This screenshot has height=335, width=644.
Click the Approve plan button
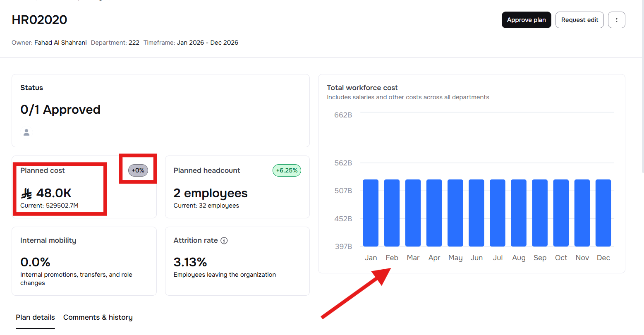coord(526,20)
